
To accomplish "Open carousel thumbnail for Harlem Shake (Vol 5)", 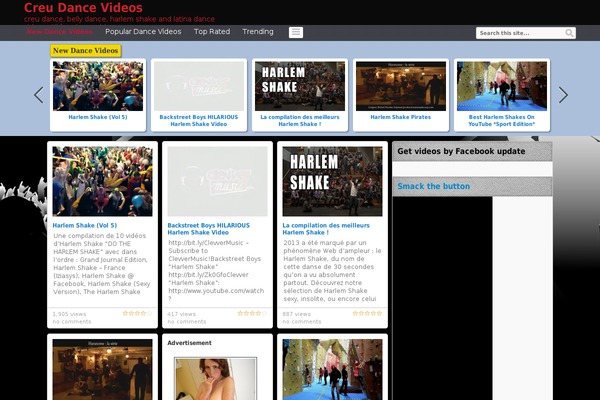I will click(x=98, y=86).
